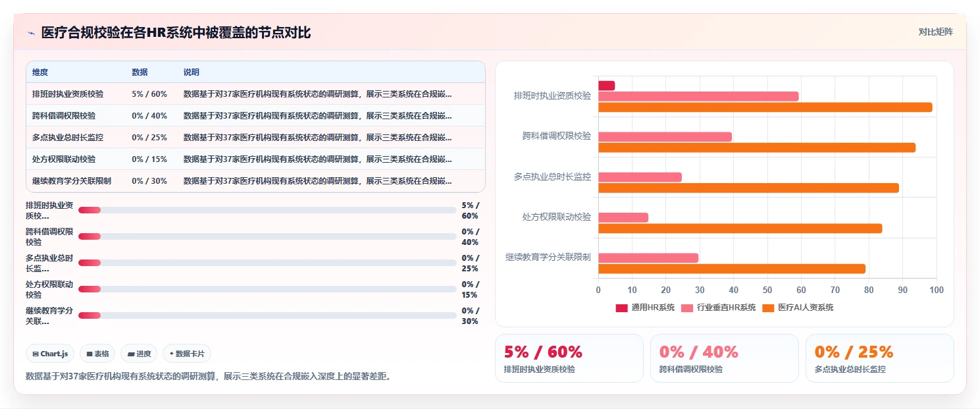The image size is (980, 409).
Task: Toggle the 医疗AI人资系统 legend entry
Action: pos(798,308)
